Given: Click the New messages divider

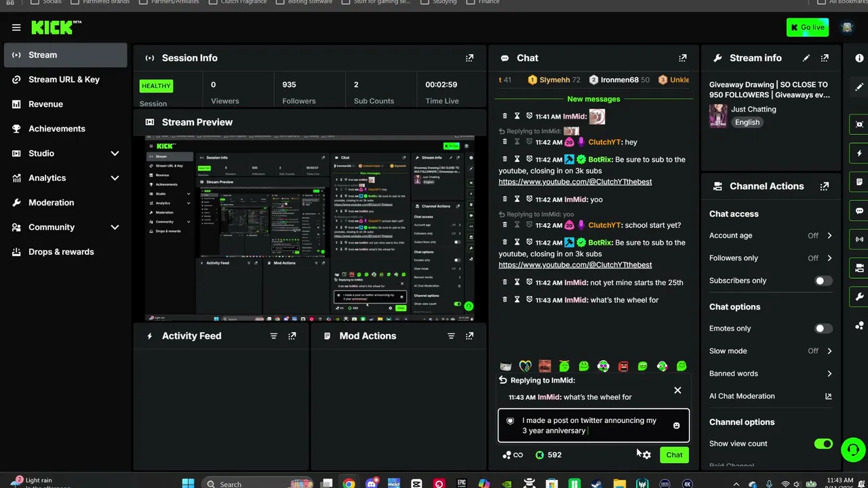Looking at the screenshot, I should (593, 99).
